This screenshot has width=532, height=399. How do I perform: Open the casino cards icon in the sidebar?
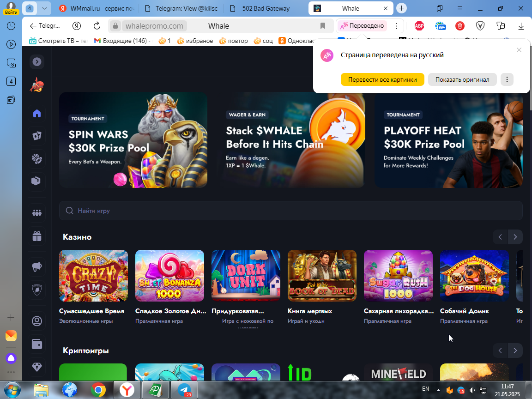pyautogui.click(x=36, y=136)
